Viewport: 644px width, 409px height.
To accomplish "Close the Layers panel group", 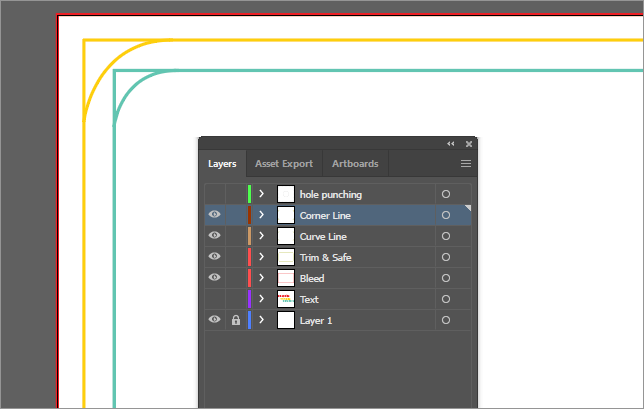I will tap(469, 144).
